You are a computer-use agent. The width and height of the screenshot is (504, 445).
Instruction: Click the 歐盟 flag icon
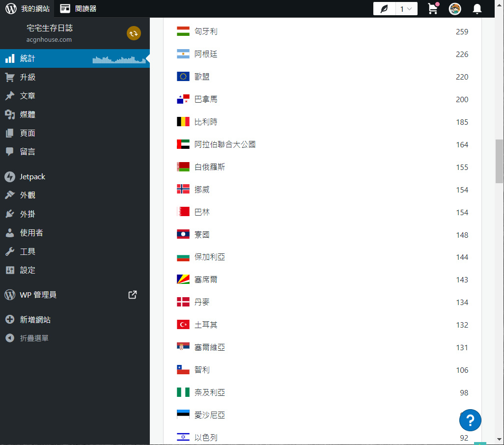(183, 77)
